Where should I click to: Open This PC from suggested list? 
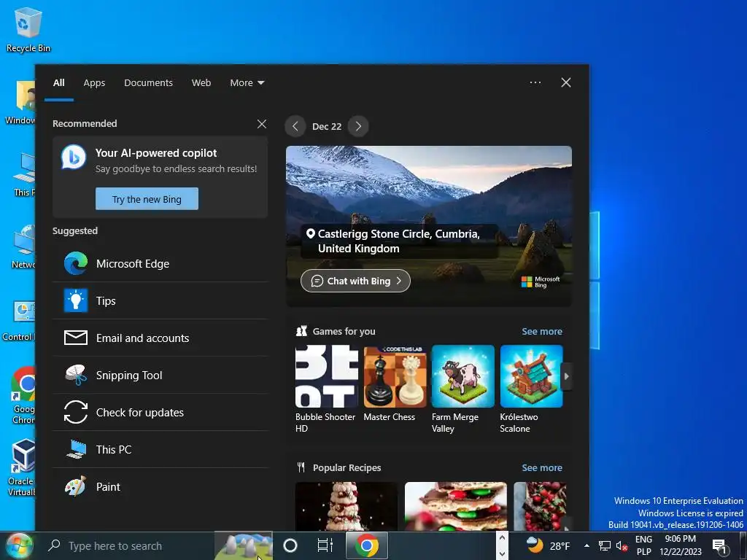click(160, 449)
